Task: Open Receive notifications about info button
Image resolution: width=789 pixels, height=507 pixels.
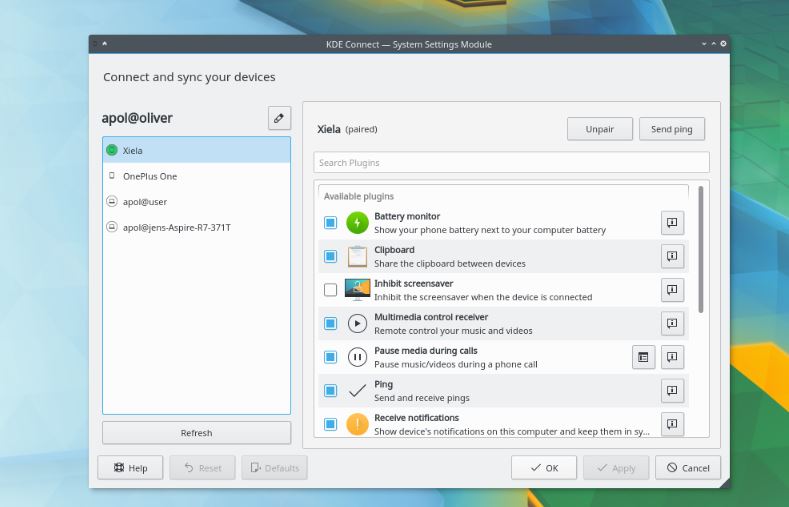Action: (x=672, y=424)
